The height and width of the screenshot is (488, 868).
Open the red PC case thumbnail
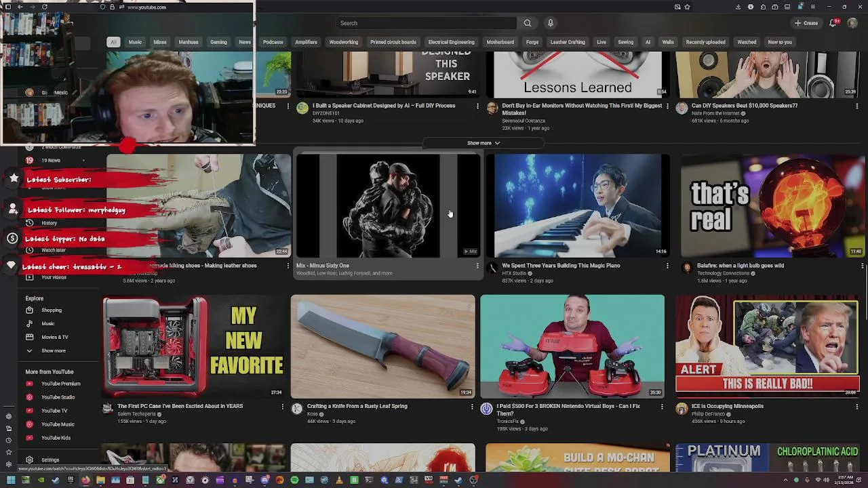pyautogui.click(x=194, y=346)
